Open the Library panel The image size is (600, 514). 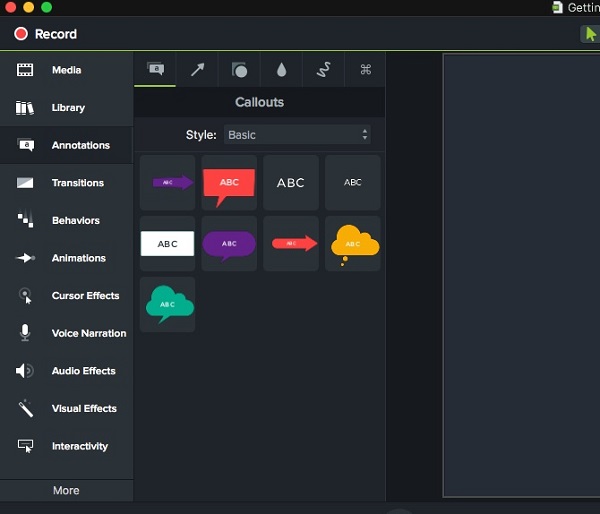click(68, 108)
